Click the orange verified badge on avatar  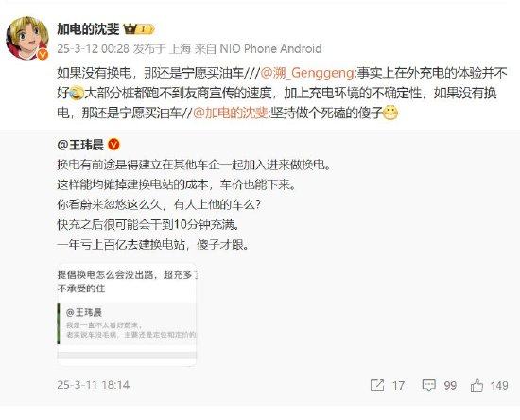point(43,55)
